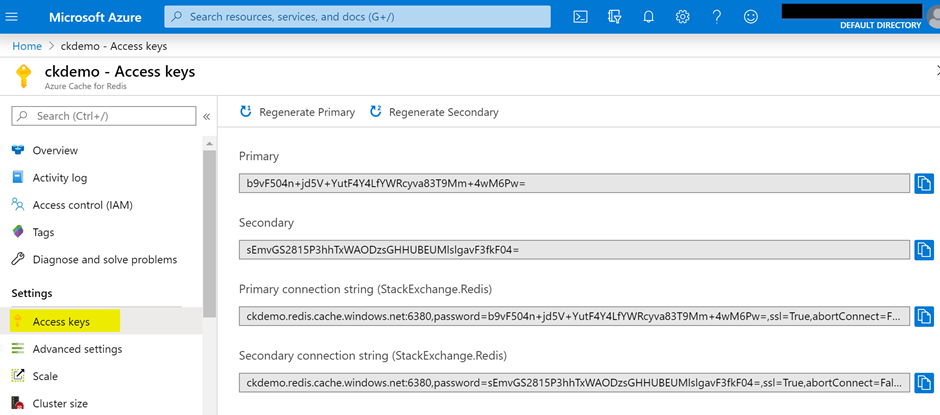
Task: Click the Microsoft Azure logo text
Action: click(x=95, y=17)
